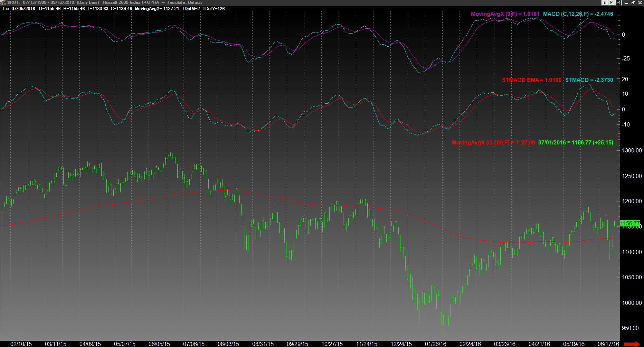Select the MovingAvgX (9,F) = 1.0181 label
The height and width of the screenshot is (347, 644).
(505, 14)
